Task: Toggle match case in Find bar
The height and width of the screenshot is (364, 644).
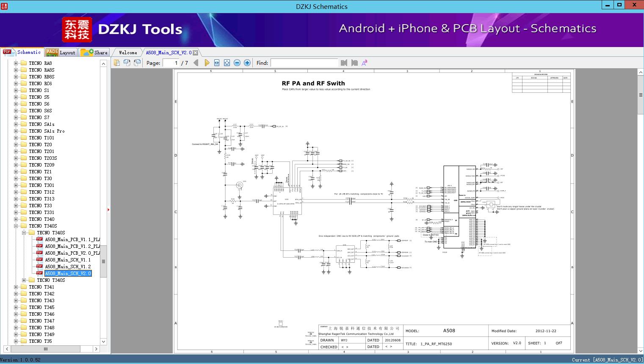Action: tap(364, 63)
